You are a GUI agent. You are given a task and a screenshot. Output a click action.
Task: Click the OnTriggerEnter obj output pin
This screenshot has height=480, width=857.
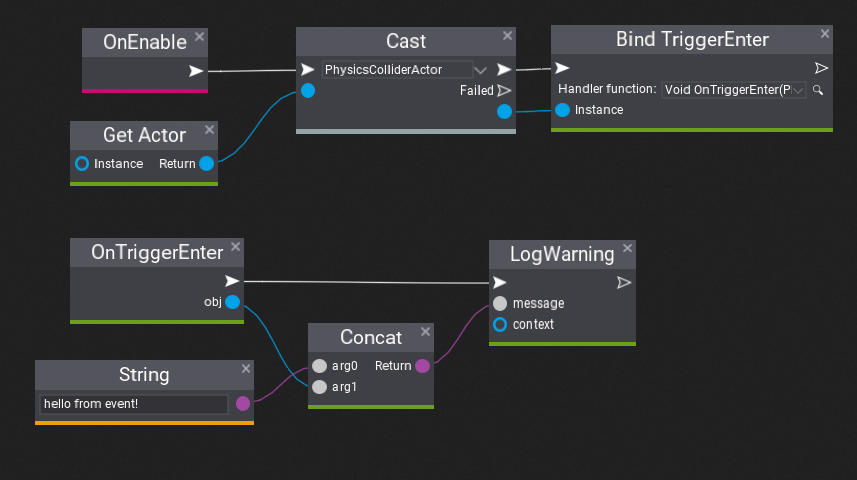(x=232, y=302)
